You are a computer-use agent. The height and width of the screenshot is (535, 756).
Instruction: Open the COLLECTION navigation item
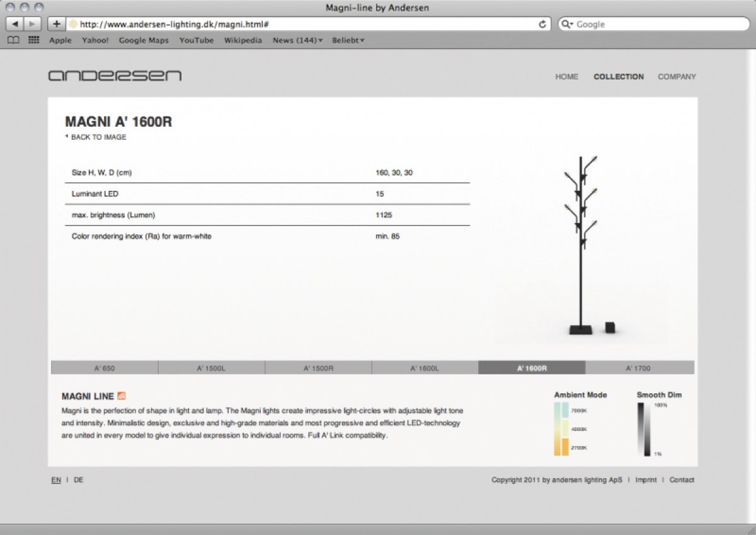tap(619, 77)
